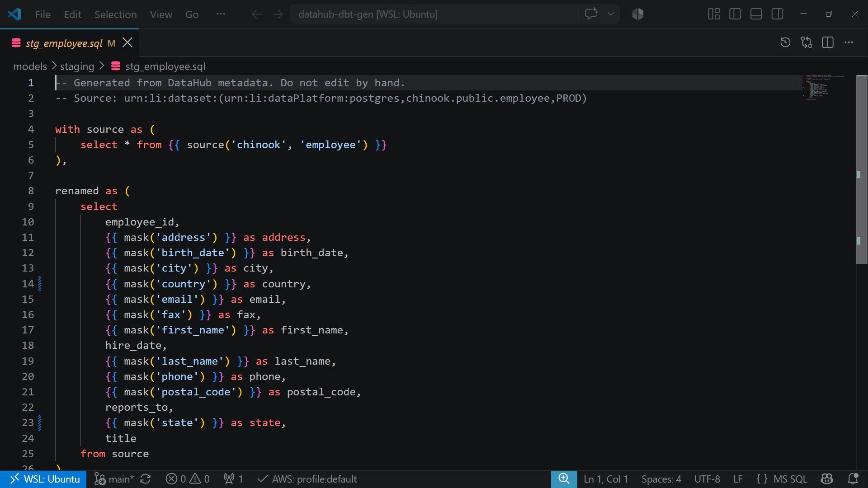This screenshot has width=868, height=488.
Task: Open forwarded ports indicator showing 1
Action: click(233, 479)
